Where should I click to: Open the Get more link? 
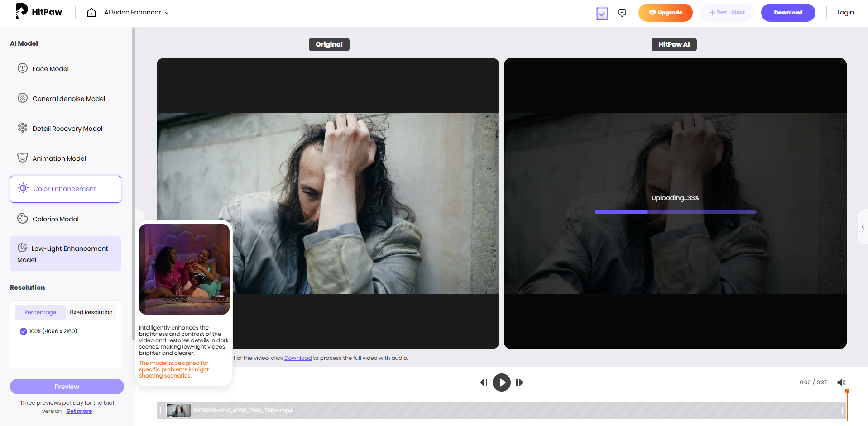[x=79, y=411]
